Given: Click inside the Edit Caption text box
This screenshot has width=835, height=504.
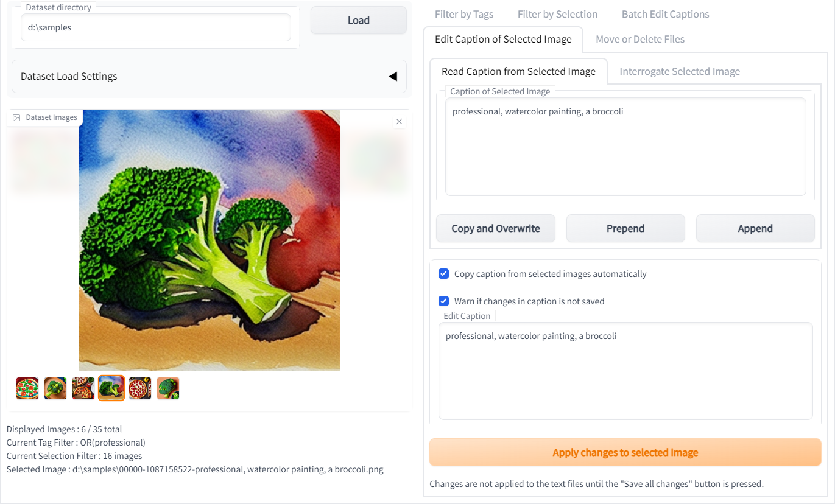Looking at the screenshot, I should pos(625,371).
